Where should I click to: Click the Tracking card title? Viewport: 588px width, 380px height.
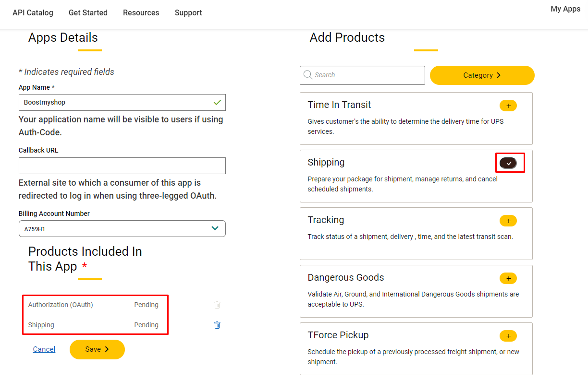pos(326,220)
